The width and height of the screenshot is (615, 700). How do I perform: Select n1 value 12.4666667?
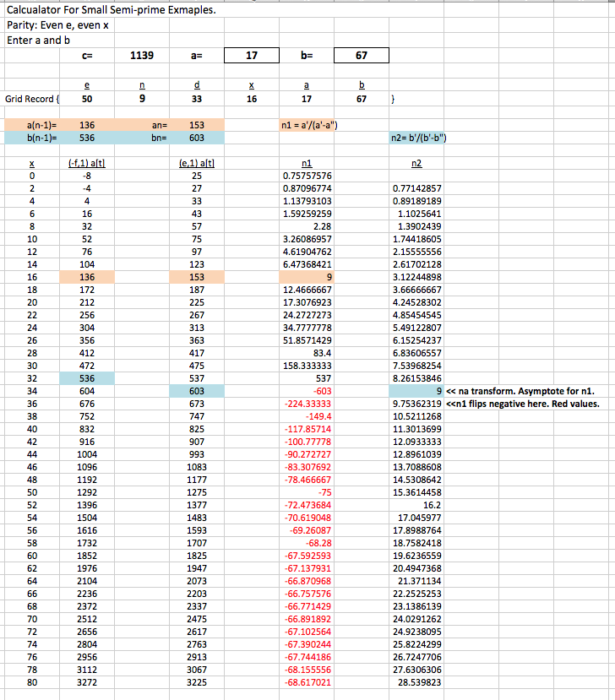(307, 290)
